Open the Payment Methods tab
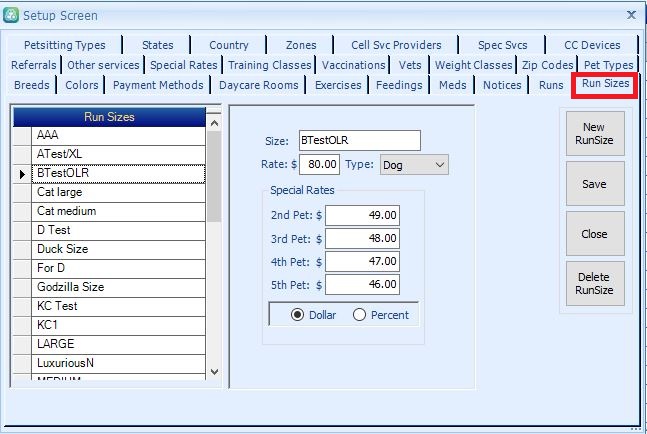 (x=158, y=85)
